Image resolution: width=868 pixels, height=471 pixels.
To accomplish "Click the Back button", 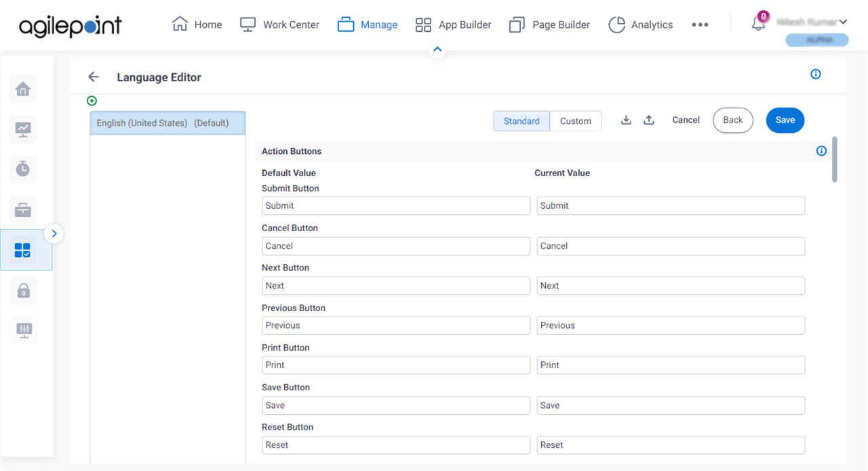I will click(733, 120).
